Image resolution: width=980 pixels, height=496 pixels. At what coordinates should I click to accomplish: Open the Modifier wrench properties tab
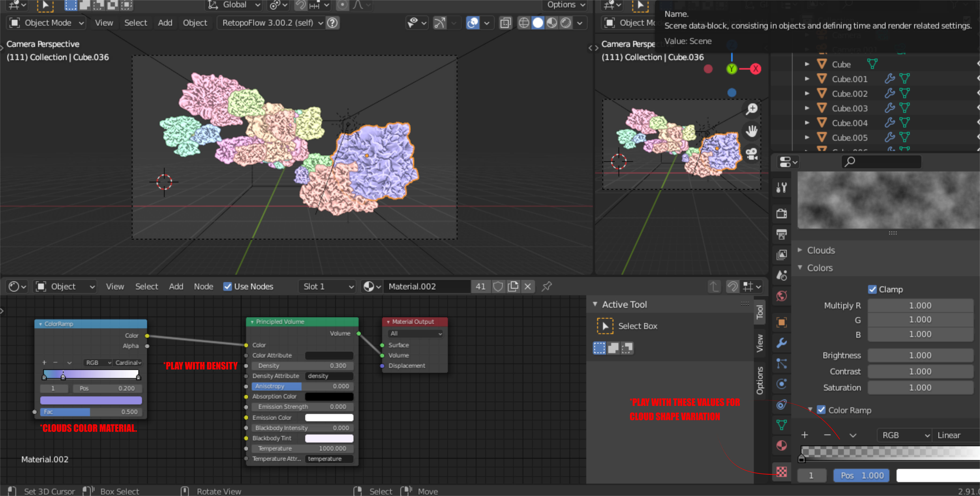click(781, 343)
